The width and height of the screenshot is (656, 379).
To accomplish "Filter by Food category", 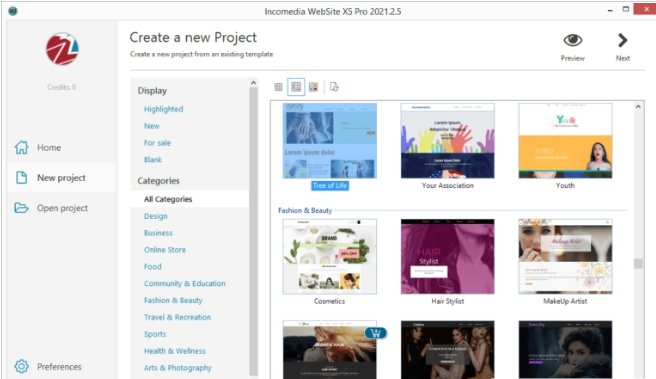I will click(153, 266).
